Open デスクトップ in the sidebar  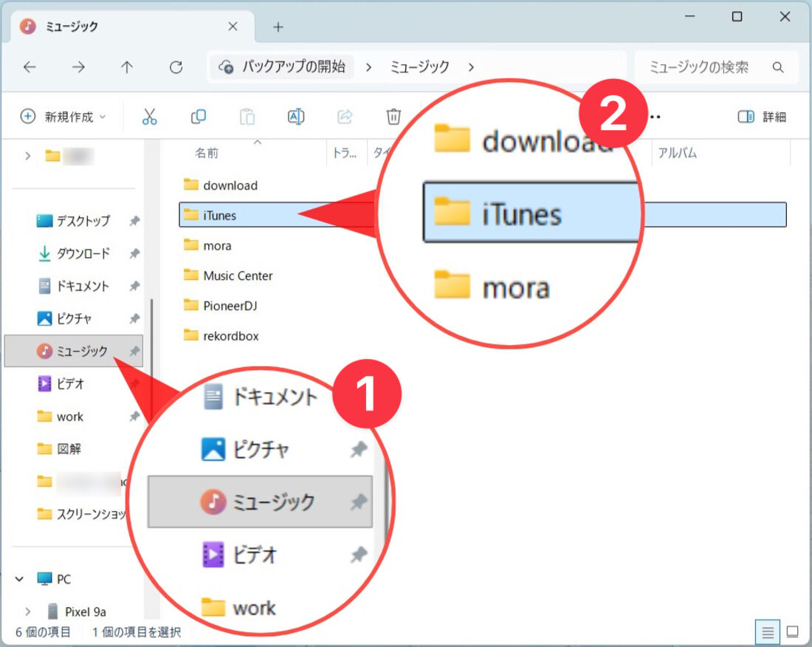click(x=73, y=221)
